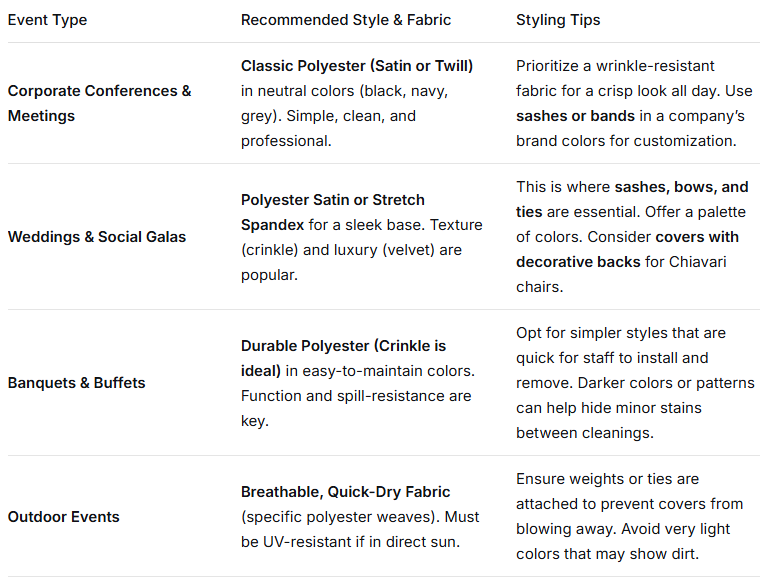Image resolution: width=766 pixels, height=584 pixels.
Task: Click the 'Function and spill-resistance are key' text
Action: 355,408
